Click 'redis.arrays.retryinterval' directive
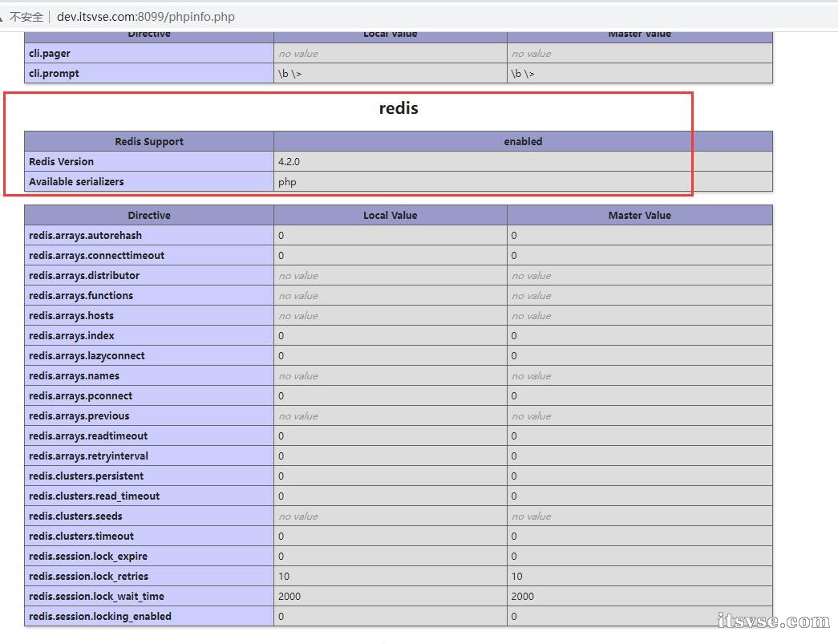Viewport: 838px width, 644px height. (x=149, y=456)
